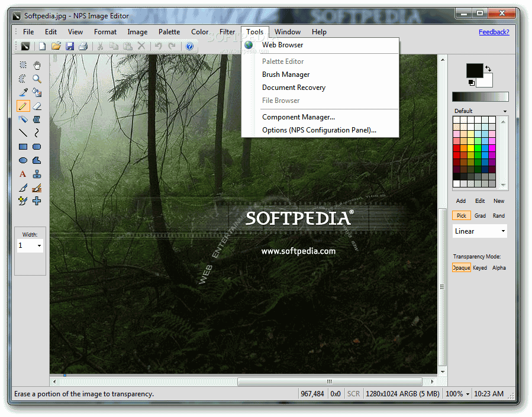Select the text tool with letter A
The image size is (532, 417).
point(23,174)
